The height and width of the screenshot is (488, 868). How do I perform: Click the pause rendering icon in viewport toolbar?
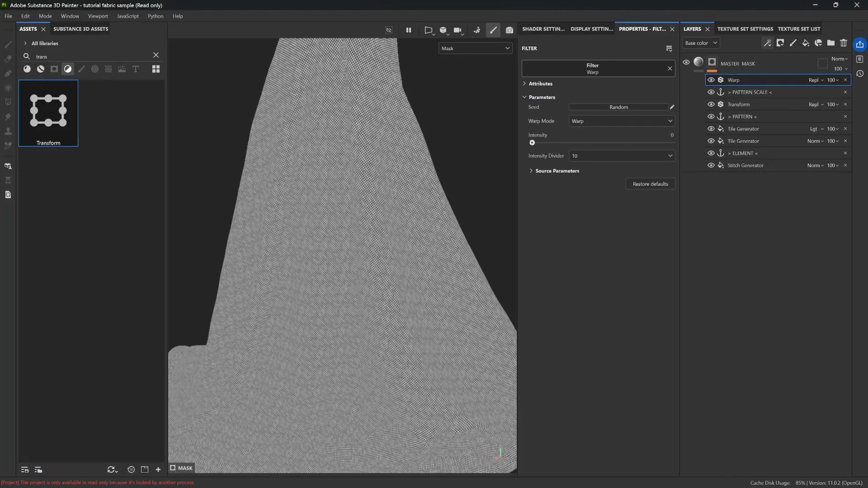(x=408, y=30)
